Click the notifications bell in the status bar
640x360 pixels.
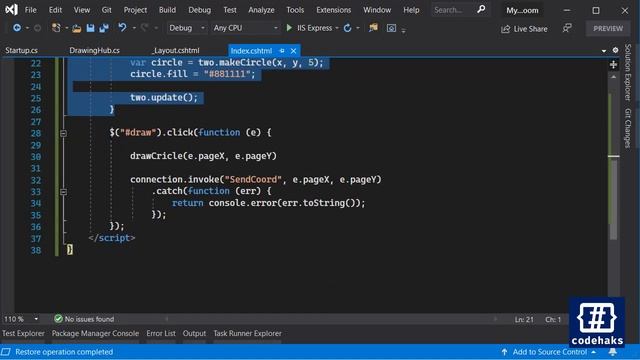pyautogui.click(x=613, y=352)
